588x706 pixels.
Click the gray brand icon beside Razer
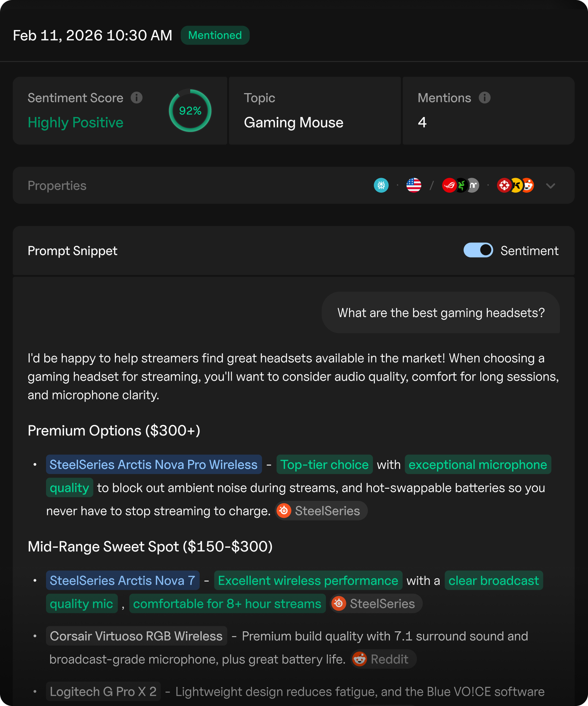coord(474,186)
